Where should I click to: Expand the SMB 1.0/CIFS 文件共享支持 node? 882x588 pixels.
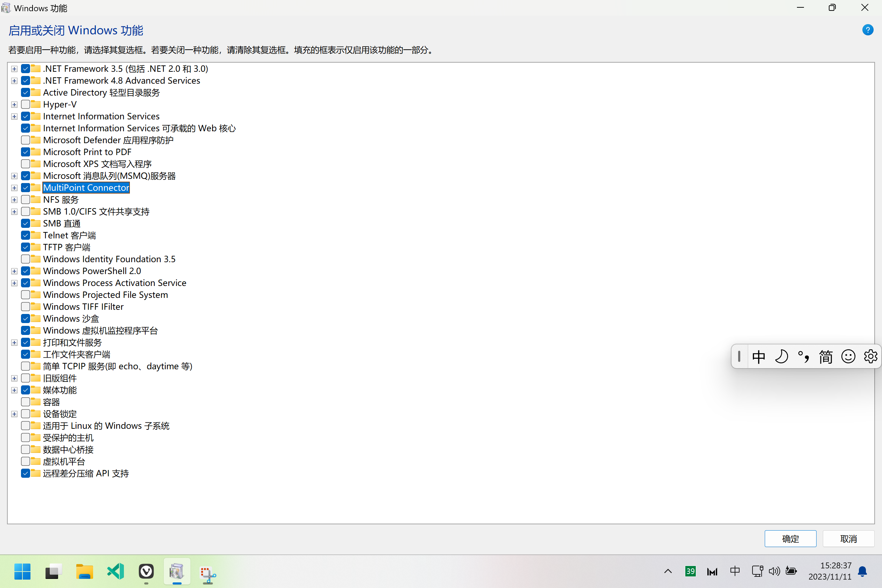[x=14, y=211]
